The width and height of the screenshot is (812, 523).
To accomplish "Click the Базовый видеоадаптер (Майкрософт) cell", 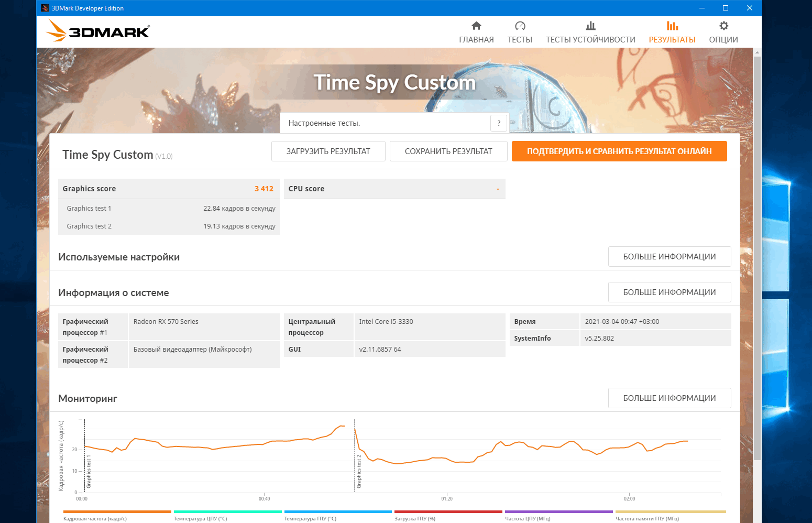I will (x=204, y=354).
